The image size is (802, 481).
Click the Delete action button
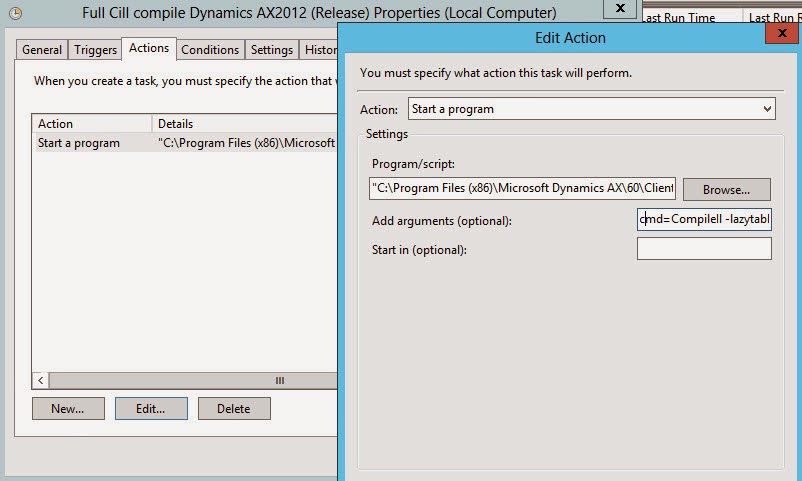click(x=234, y=408)
